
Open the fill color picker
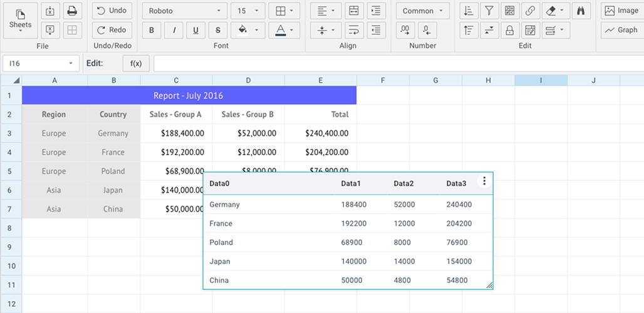pyautogui.click(x=247, y=30)
